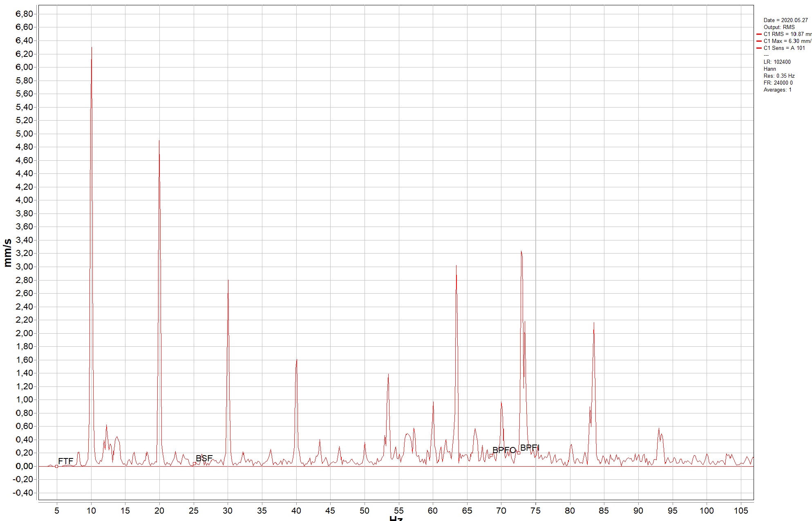The height and width of the screenshot is (521, 812).
Task: Click the BPFO frequency label
Action: coord(504,450)
